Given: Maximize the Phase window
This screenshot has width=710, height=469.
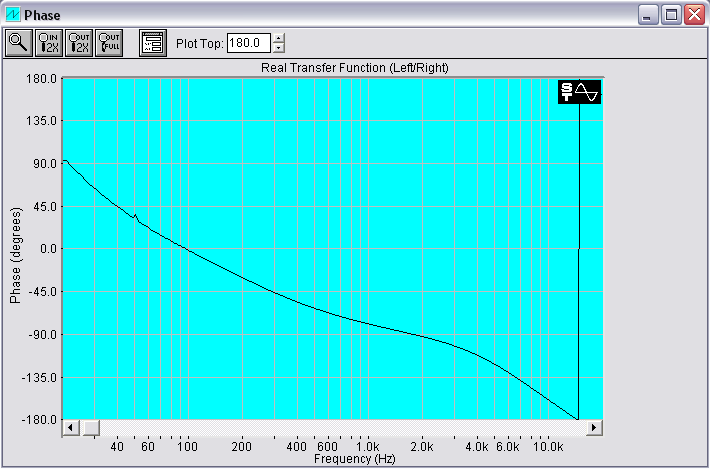Looking at the screenshot, I should pyautogui.click(x=671, y=14).
